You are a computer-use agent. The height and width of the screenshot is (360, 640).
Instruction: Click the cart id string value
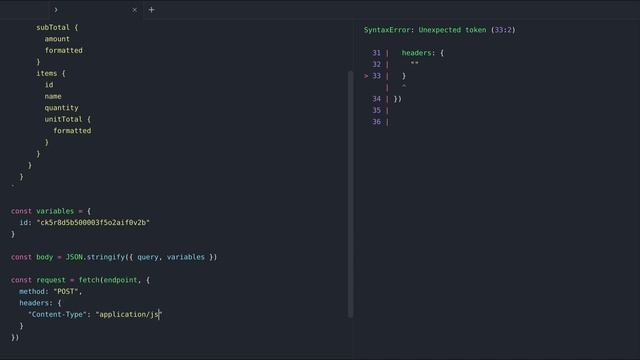[x=93, y=222]
